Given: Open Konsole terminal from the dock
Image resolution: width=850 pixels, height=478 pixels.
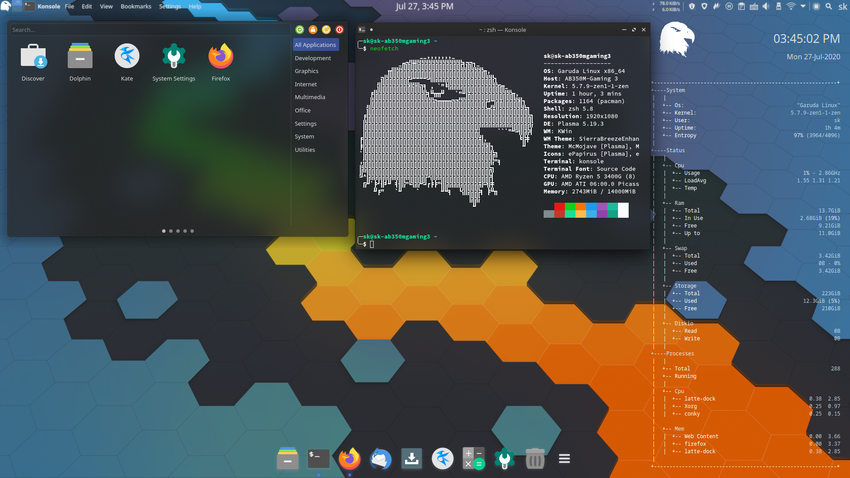Looking at the screenshot, I should 318,458.
